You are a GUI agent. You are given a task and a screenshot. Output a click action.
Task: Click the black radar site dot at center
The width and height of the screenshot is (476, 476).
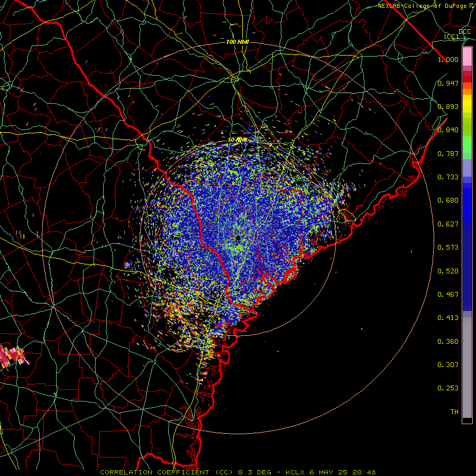pyautogui.click(x=238, y=238)
